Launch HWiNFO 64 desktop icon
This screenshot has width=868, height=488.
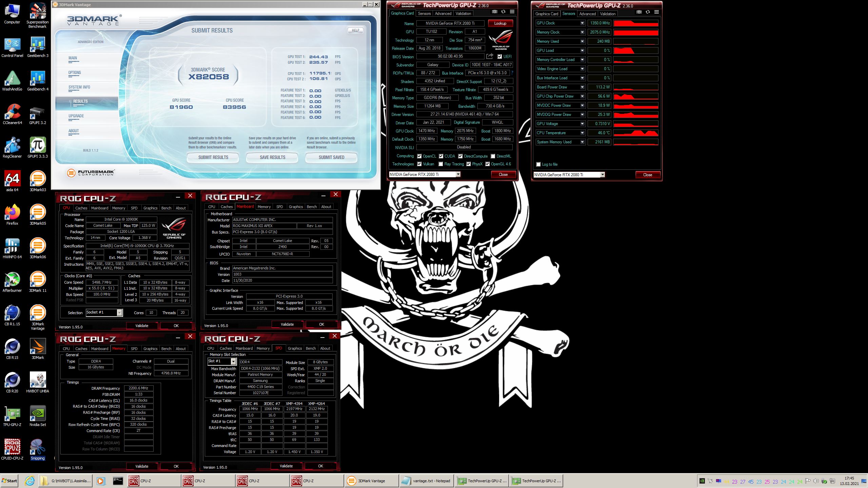coord(12,248)
